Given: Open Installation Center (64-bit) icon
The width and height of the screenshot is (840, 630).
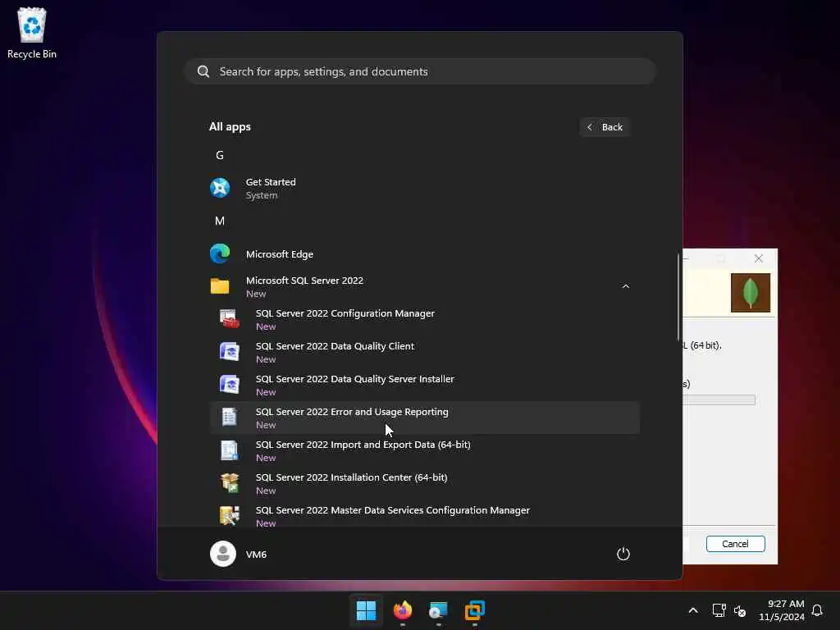Looking at the screenshot, I should pos(230,483).
